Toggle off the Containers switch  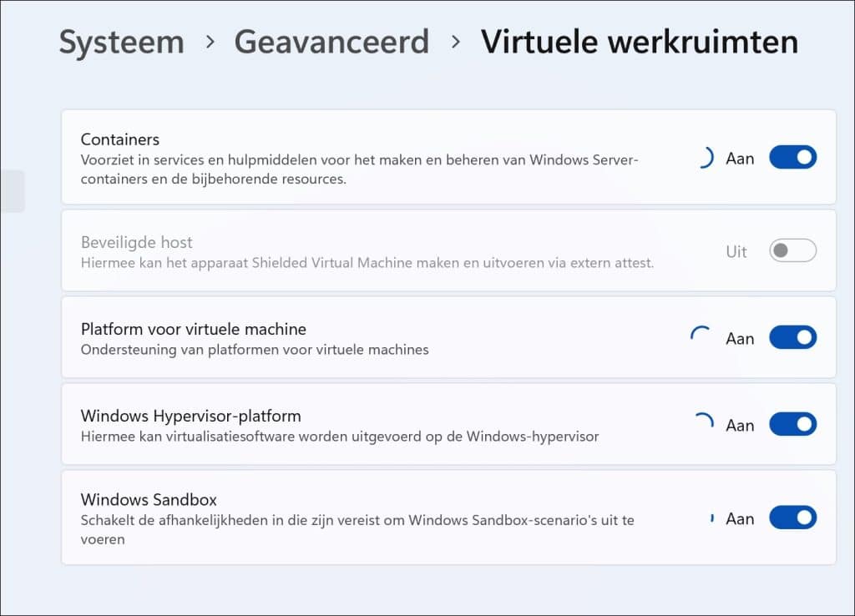(x=792, y=157)
